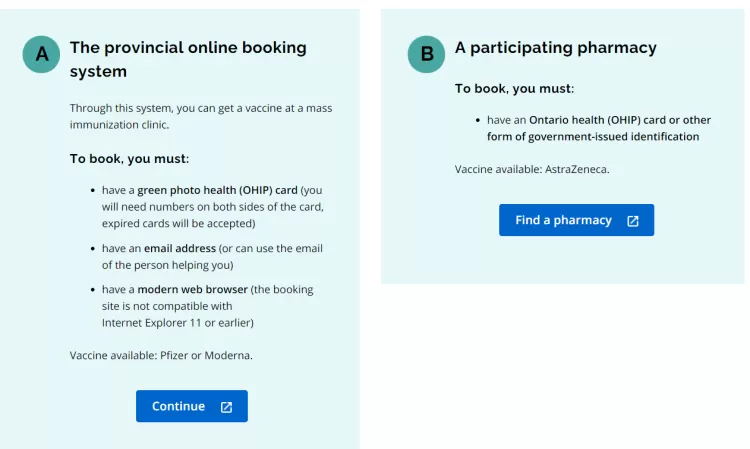Click the 'To book, you must:' heading in panel B

(x=514, y=89)
